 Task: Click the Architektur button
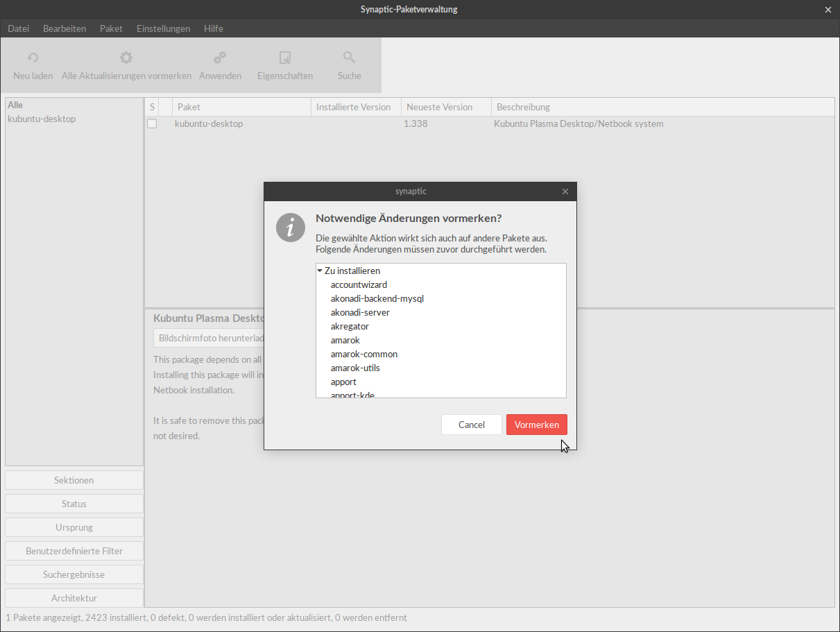[x=74, y=598]
